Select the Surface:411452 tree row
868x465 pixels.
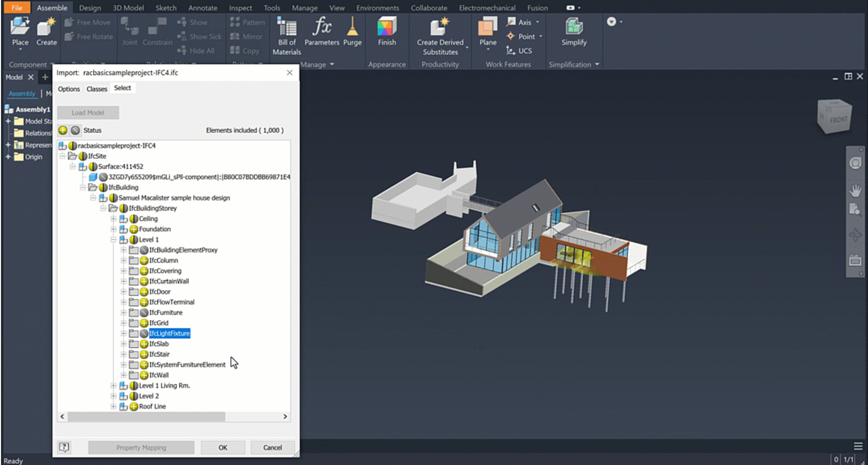[121, 167]
